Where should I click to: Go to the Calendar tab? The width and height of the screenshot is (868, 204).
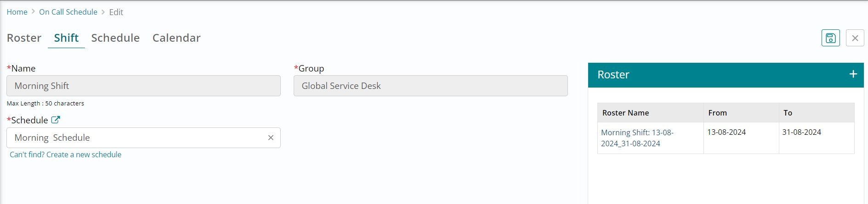pyautogui.click(x=176, y=38)
